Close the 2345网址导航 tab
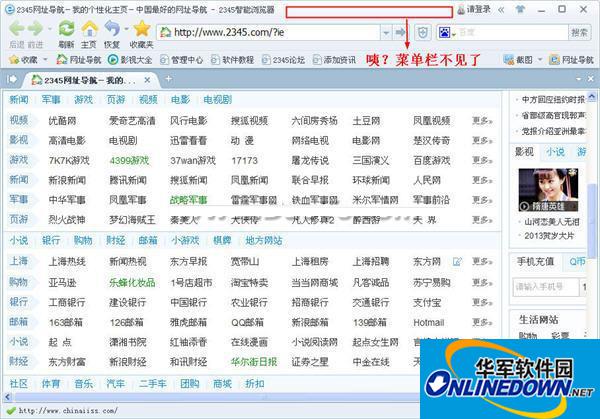Viewport: 600px width, 419px height. point(147,80)
